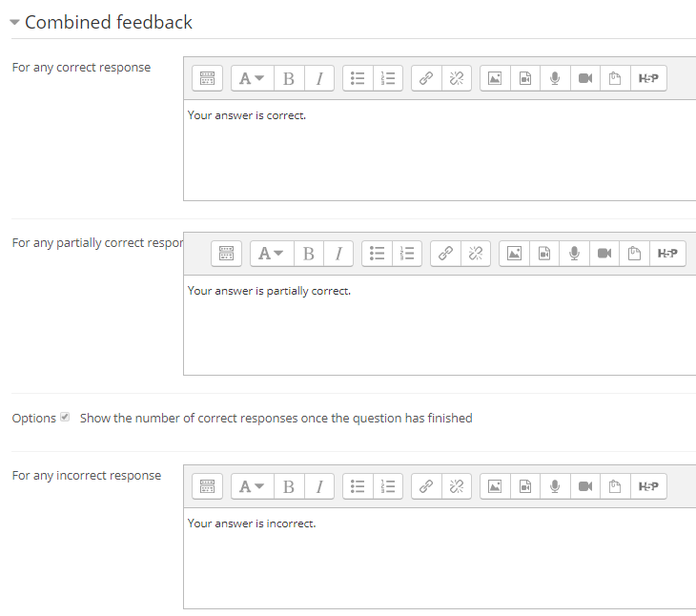Insert H5P in incorrect response editor

[648, 486]
